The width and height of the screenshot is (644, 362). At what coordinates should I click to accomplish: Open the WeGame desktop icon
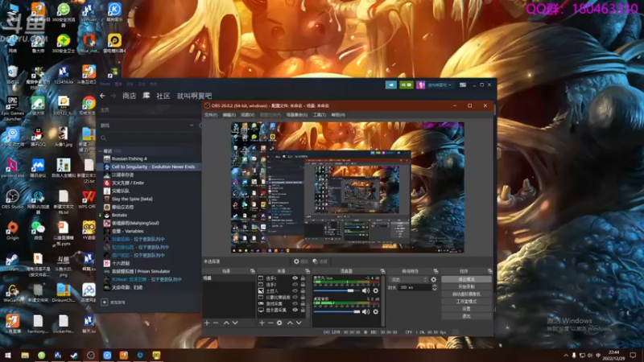(12, 293)
